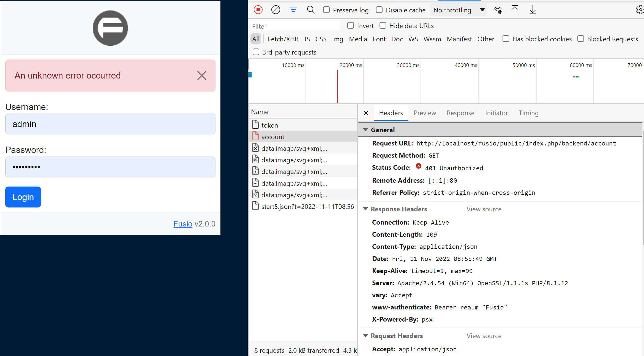
Task: Open network search magnifier
Action: (311, 10)
